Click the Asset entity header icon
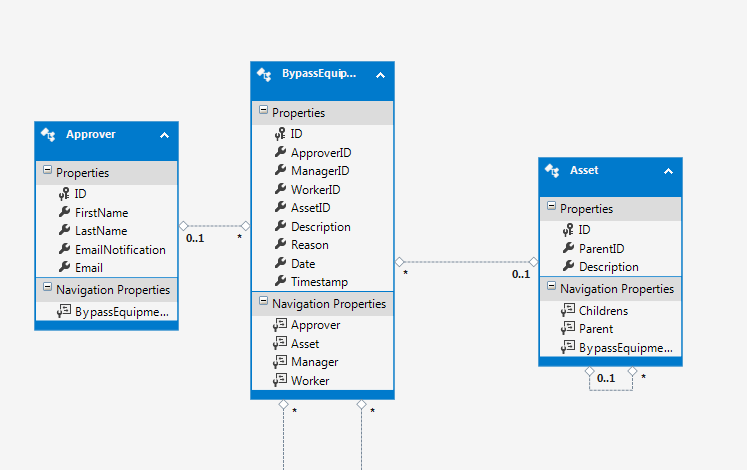This screenshot has height=470, width=747. (x=552, y=171)
